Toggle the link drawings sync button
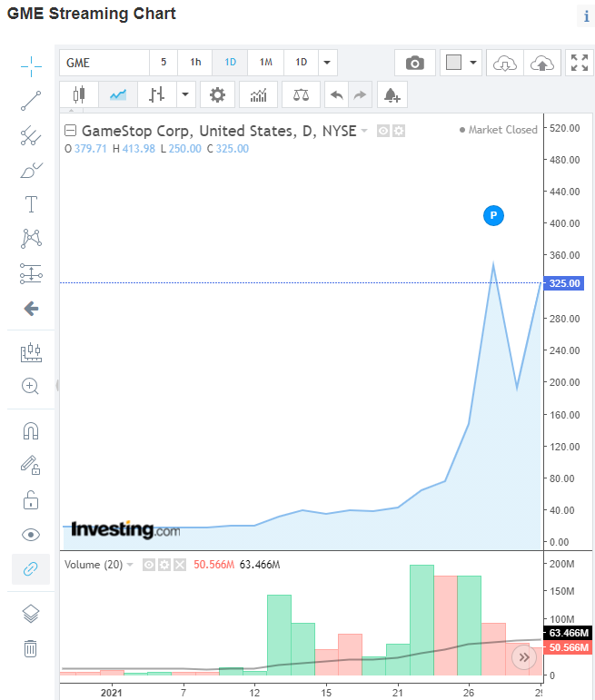This screenshot has height=700, width=595. (x=31, y=568)
